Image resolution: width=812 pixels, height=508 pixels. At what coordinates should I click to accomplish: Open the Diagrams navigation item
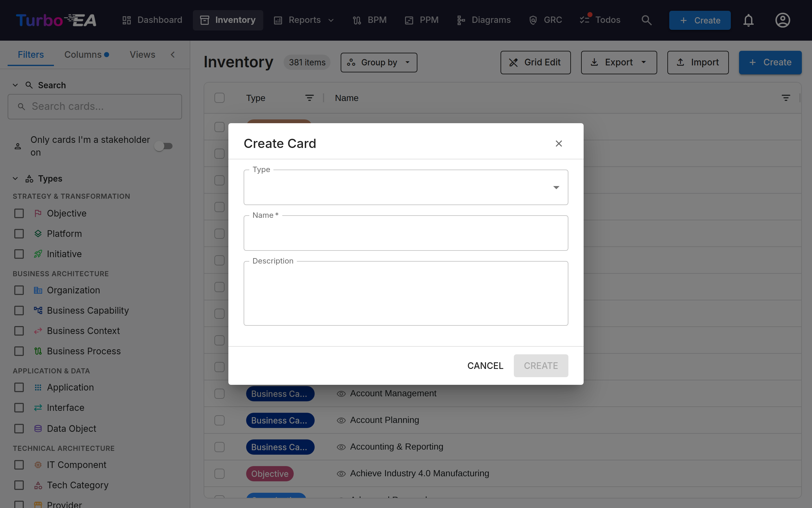point(483,20)
